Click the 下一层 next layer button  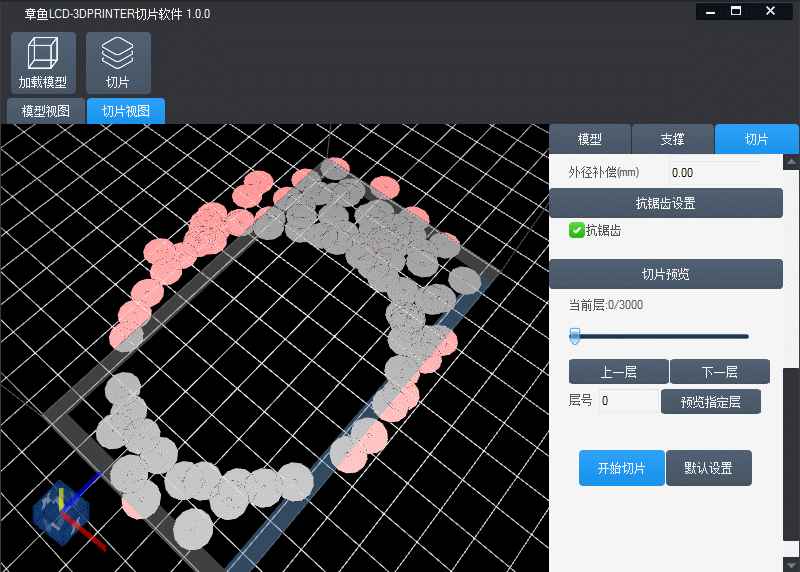[719, 371]
